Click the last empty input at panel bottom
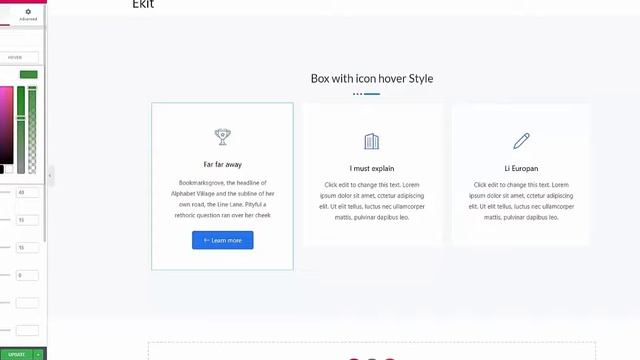The width and height of the screenshot is (640, 360). [x=27, y=330]
